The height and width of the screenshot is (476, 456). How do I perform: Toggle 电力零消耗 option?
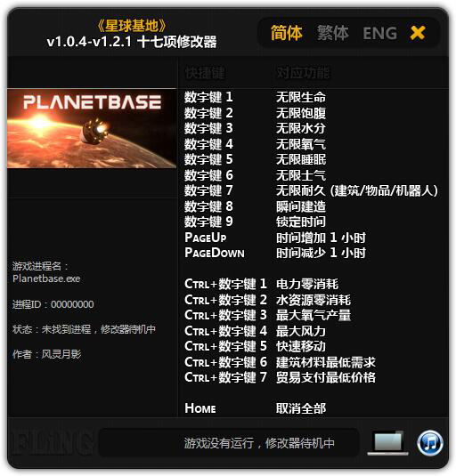click(307, 284)
